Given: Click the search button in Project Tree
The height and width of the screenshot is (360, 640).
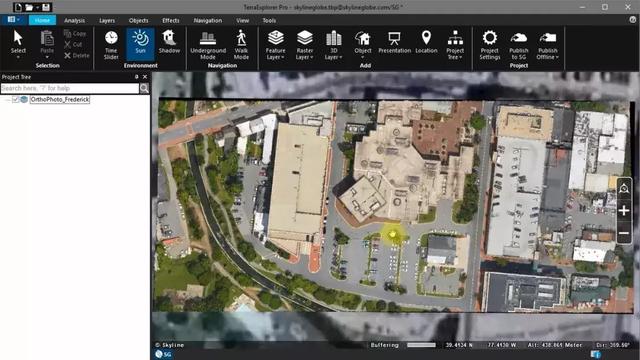Looking at the screenshot, I should (144, 88).
